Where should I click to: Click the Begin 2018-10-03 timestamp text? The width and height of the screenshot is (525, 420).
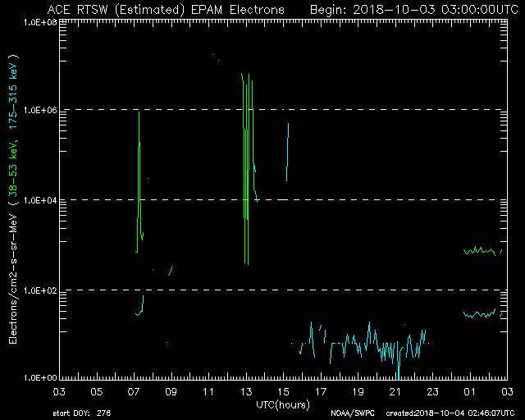tap(411, 10)
